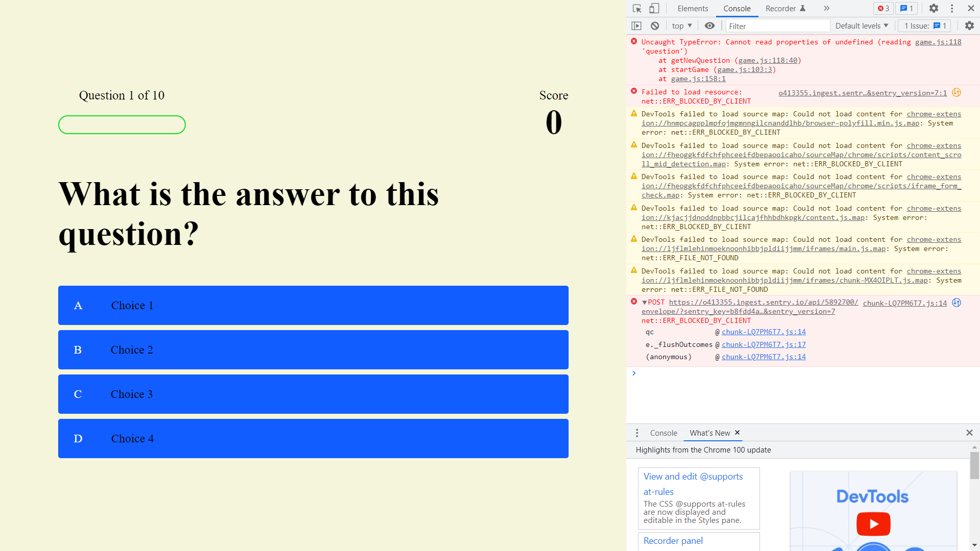The height and width of the screenshot is (551, 980).
Task: Select the Choice 2 answer button
Action: 313,349
